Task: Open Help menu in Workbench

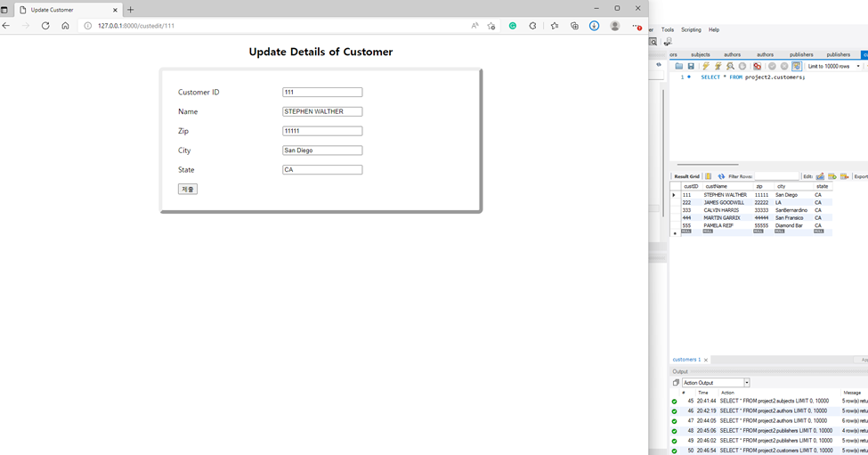Action: pyautogui.click(x=714, y=30)
